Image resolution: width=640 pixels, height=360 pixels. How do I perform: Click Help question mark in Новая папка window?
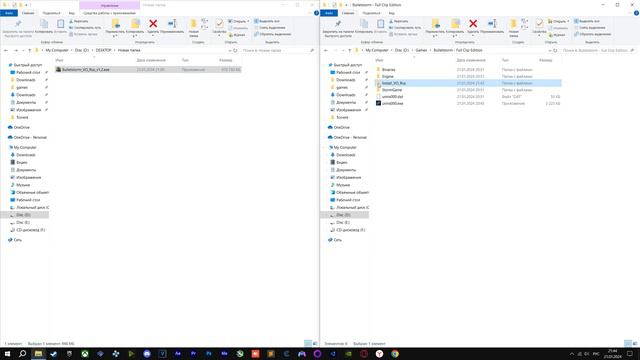tap(316, 13)
